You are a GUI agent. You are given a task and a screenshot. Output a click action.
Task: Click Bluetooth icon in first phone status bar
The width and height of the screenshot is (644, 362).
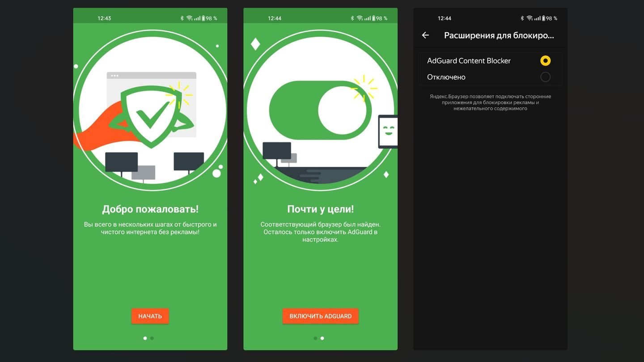point(182,18)
